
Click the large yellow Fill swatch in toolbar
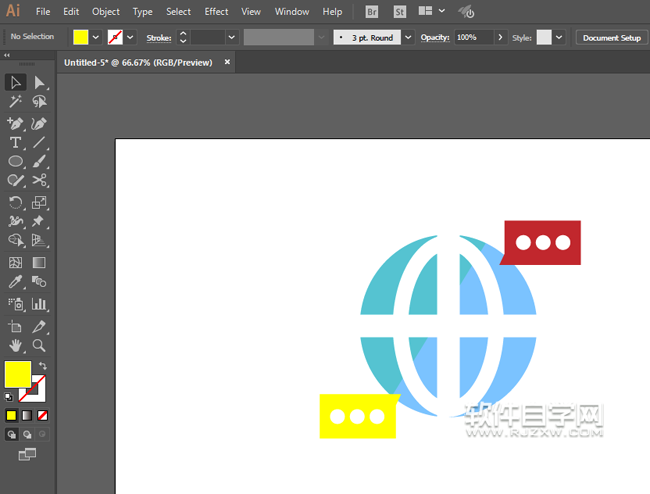point(17,375)
